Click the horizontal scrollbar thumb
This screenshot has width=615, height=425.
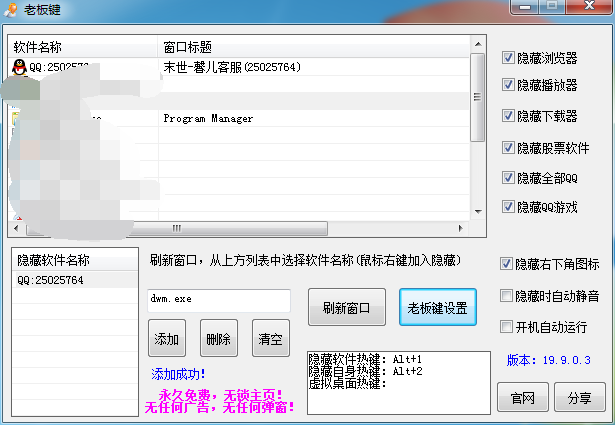(x=177, y=228)
